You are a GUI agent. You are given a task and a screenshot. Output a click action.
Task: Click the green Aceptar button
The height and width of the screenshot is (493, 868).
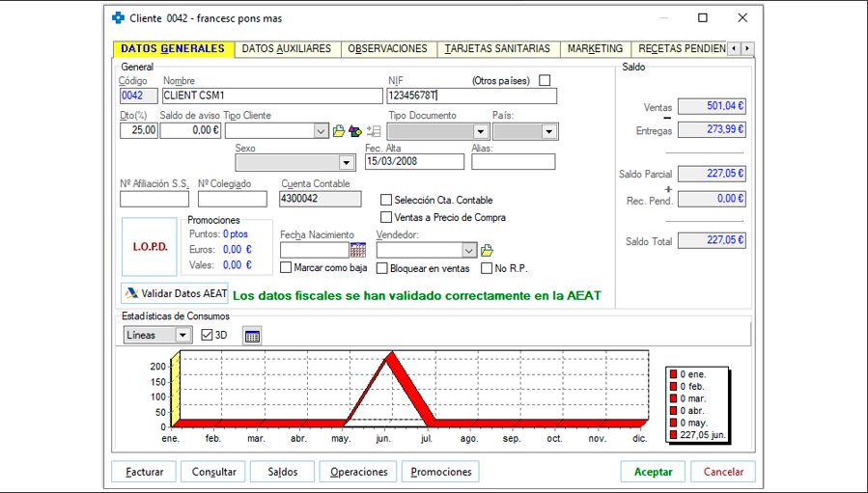click(653, 472)
